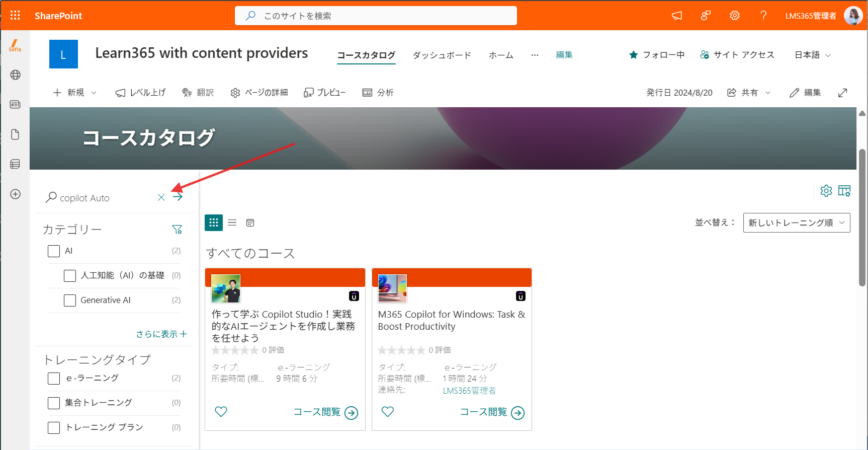Viewport: 868px width, 450px height.
Task: Open the files page icon in left rail
Action: 15,134
